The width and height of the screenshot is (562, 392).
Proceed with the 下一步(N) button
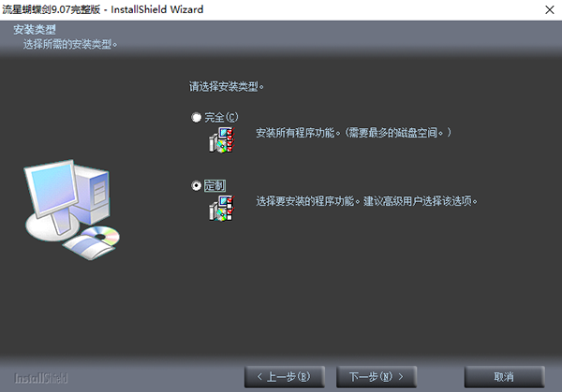coord(376,376)
